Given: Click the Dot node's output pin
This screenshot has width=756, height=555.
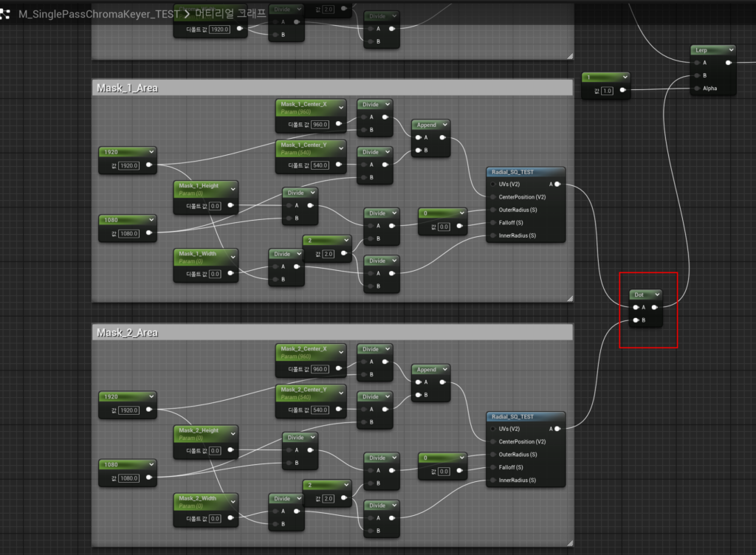Looking at the screenshot, I should point(654,307).
